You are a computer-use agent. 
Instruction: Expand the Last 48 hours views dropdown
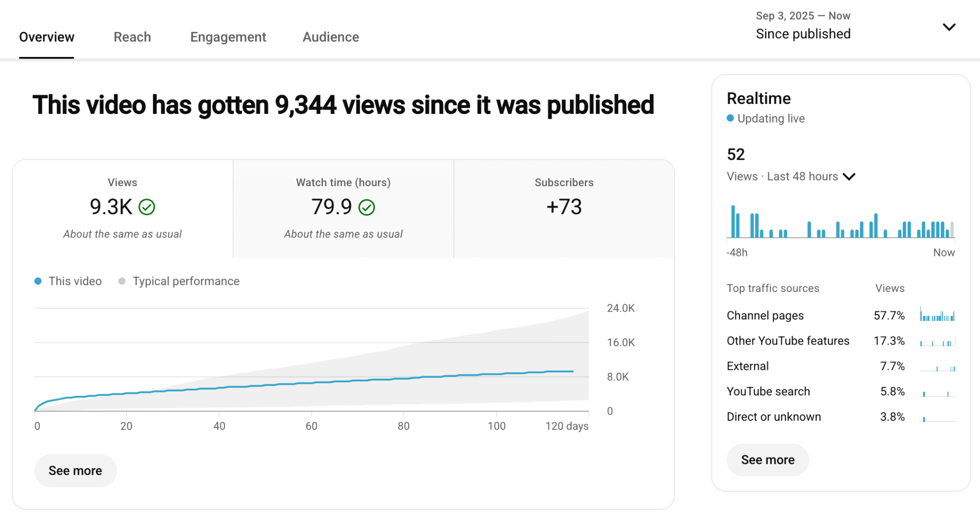tap(849, 177)
